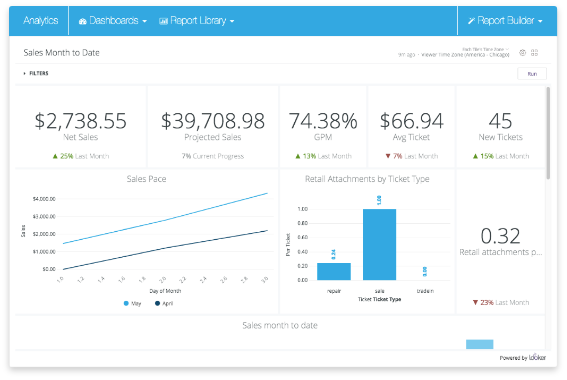Click the $4,000.00 y-axis label
This screenshot has height=380, width=567.
pyautogui.click(x=44, y=199)
